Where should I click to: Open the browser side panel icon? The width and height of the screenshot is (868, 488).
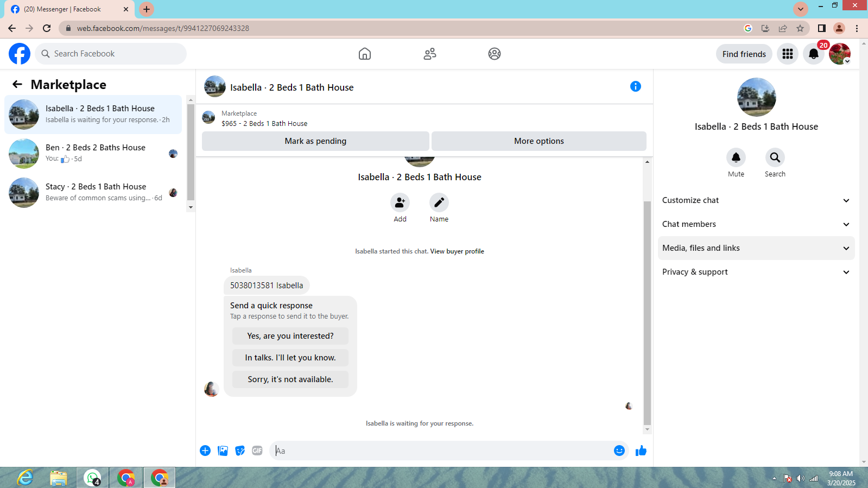[x=822, y=28]
